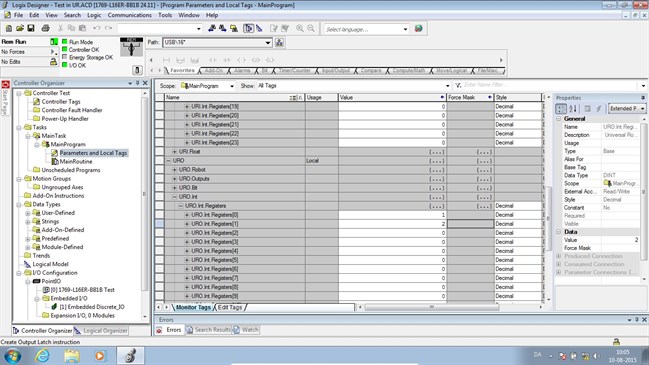Switch Properties panel to alphabetical sort view

coord(573,108)
